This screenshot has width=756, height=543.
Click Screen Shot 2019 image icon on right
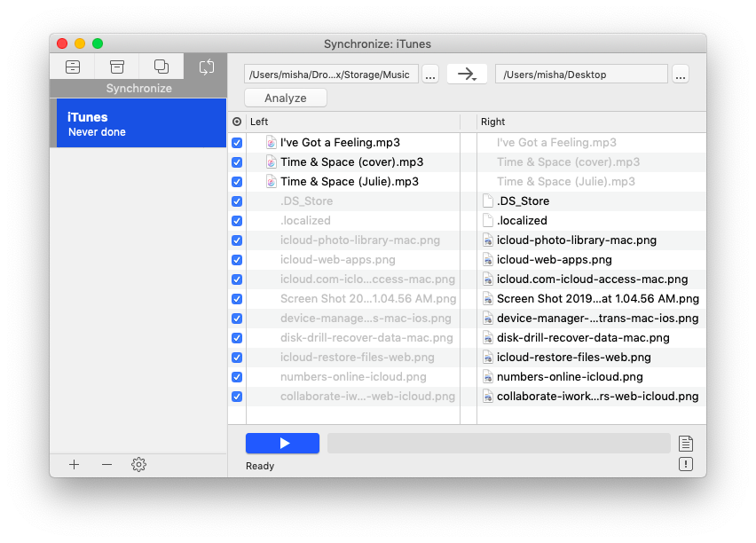tap(488, 299)
